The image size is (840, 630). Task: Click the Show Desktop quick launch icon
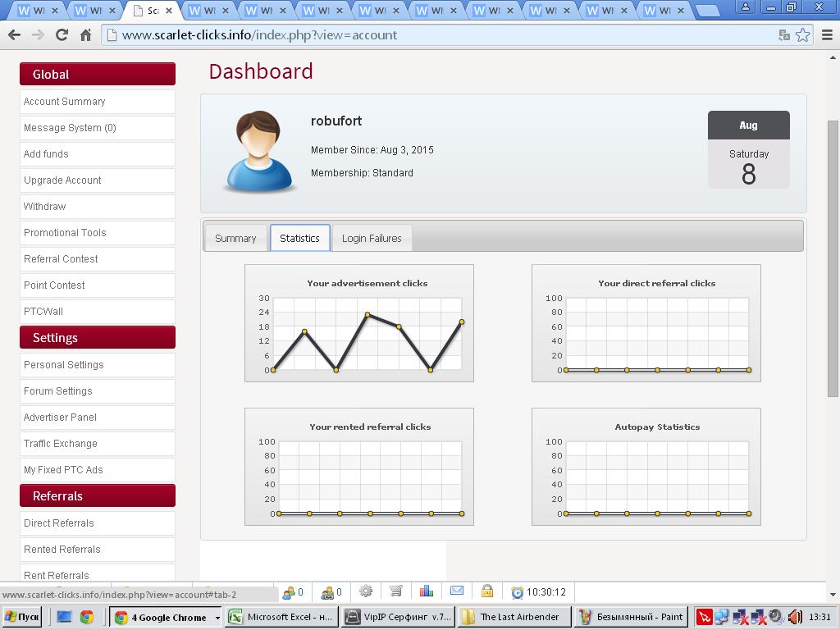(x=64, y=617)
